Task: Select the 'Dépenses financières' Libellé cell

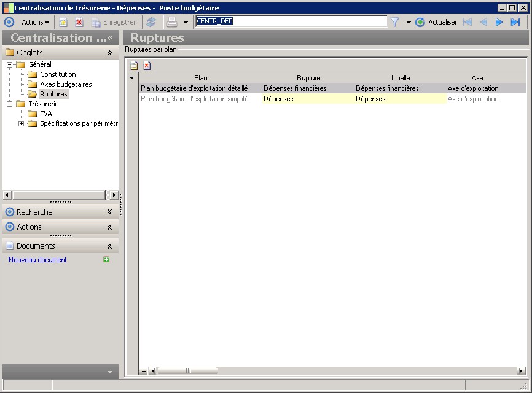Action: tap(401, 88)
